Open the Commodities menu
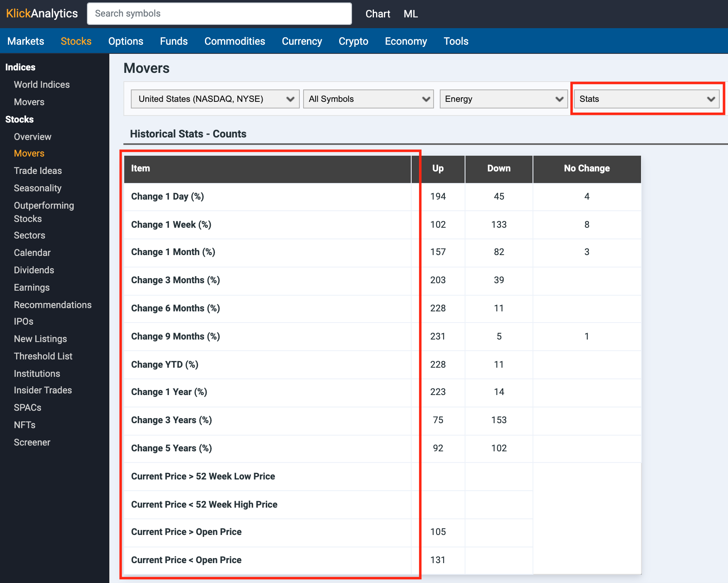 coord(235,41)
